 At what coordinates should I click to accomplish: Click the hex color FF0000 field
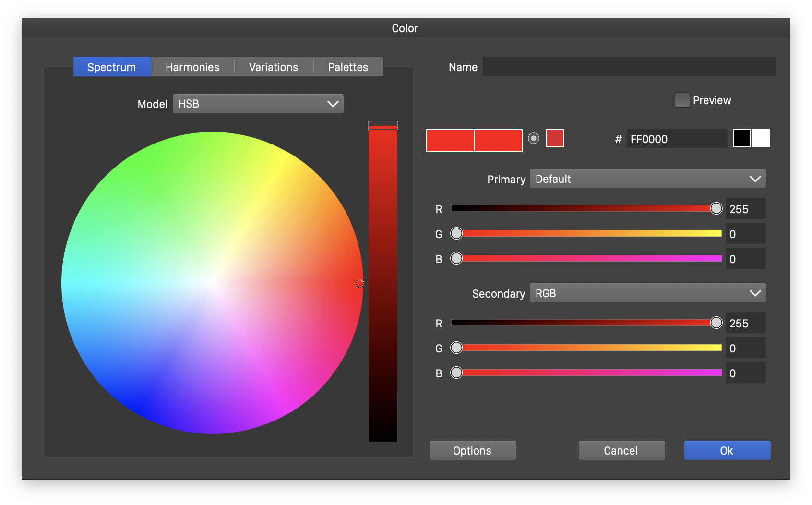676,139
